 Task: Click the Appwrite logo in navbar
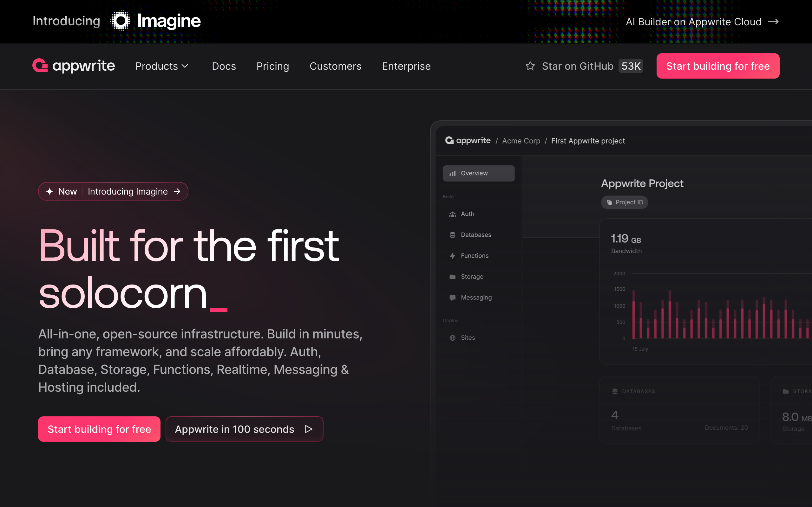click(x=74, y=66)
